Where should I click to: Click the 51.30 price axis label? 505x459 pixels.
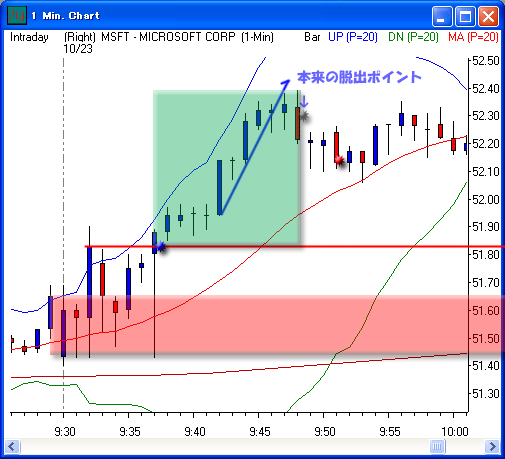[486, 394]
